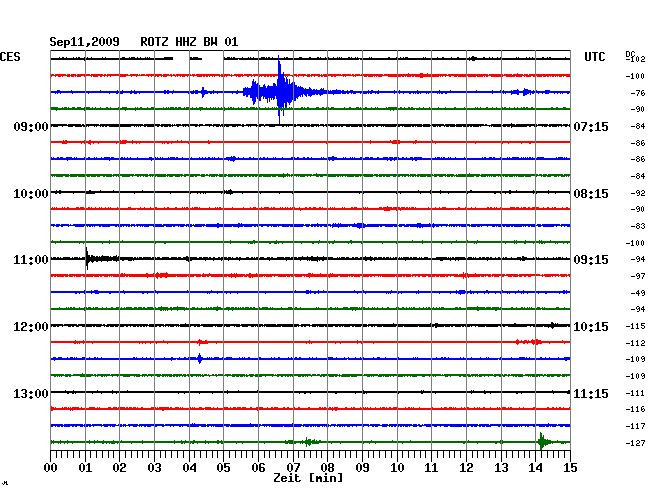Select the "08:15" UTC time label

tap(591, 194)
